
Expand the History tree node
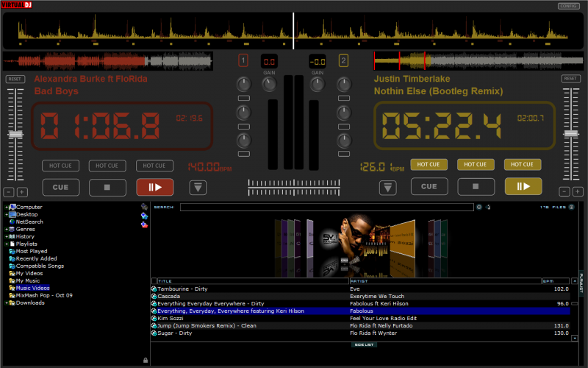coord(7,236)
